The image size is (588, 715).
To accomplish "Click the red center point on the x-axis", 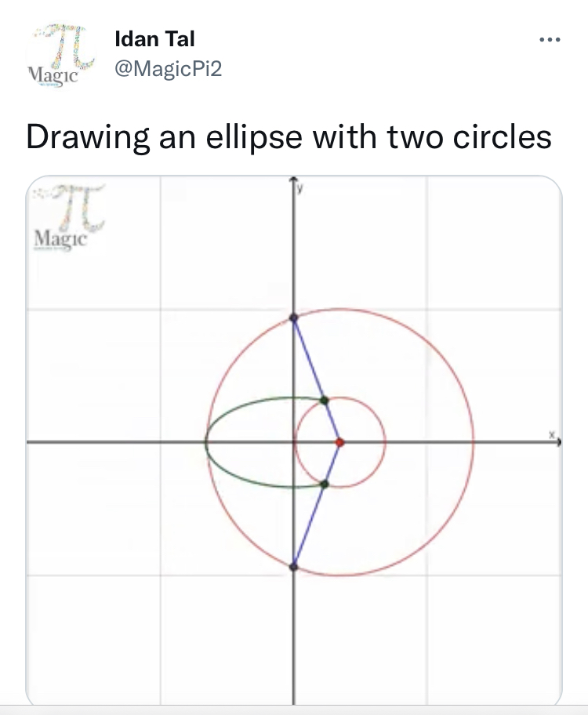I will [339, 443].
